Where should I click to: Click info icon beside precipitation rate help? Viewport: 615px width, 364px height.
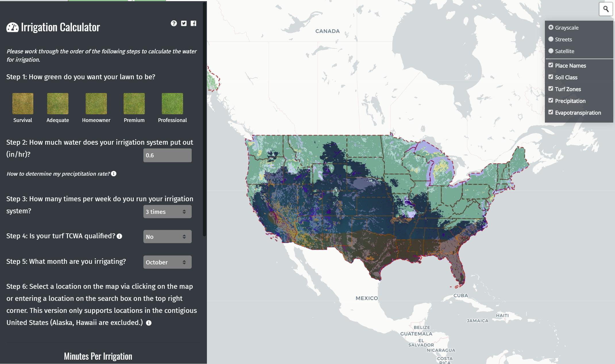click(114, 174)
